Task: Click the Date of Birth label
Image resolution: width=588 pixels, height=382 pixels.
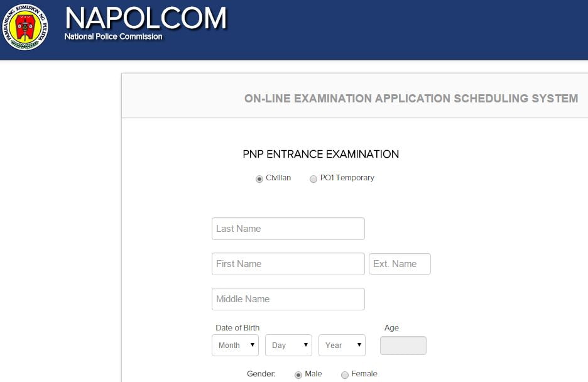Action: pyautogui.click(x=237, y=327)
